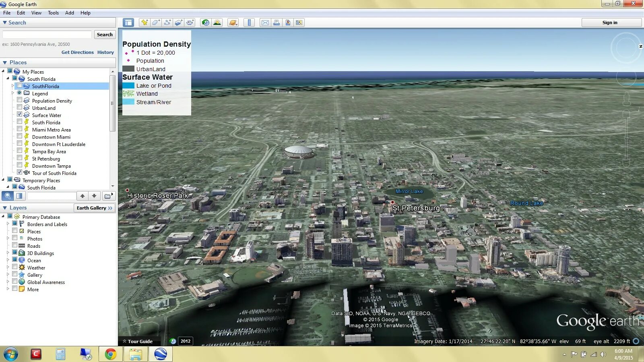Uncheck Surface Water checkbox
This screenshot has height=362, width=644.
19,114
